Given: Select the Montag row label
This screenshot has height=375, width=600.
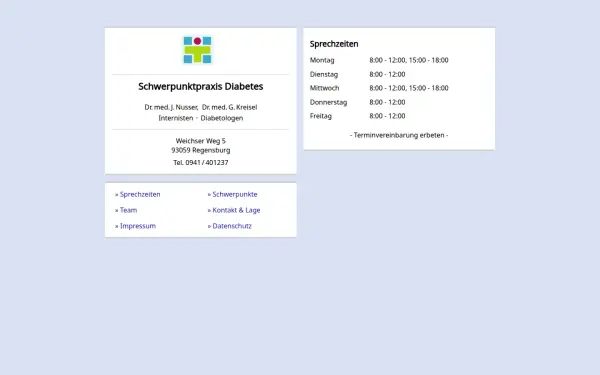Looking at the screenshot, I should coord(322,60).
